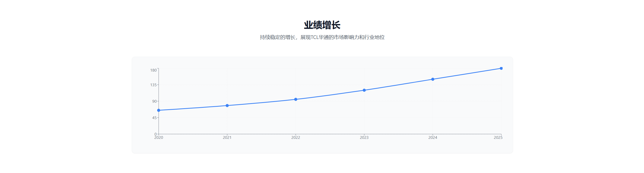Select the 2023 data point marker
The height and width of the screenshot is (173, 644).
click(364, 90)
